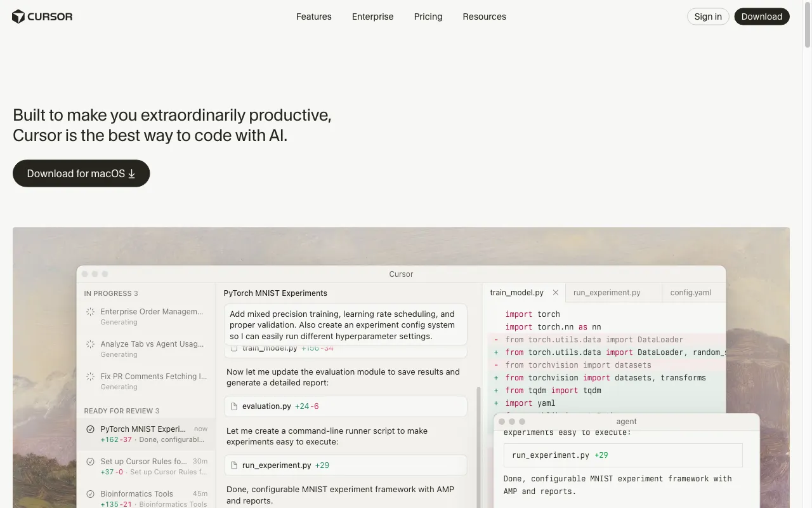The height and width of the screenshot is (508, 812).
Task: Click the READY FOR REVIEW 3 heading
Action: point(122,411)
